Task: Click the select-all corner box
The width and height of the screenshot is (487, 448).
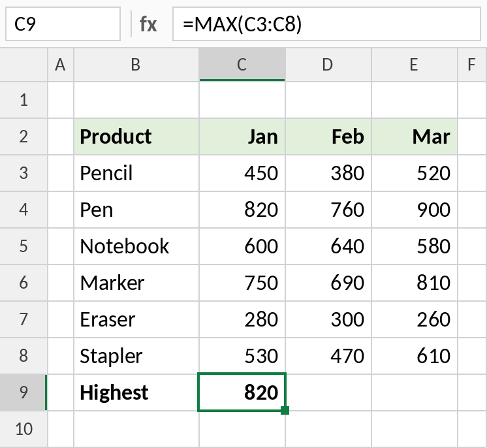Action: pyautogui.click(x=24, y=65)
